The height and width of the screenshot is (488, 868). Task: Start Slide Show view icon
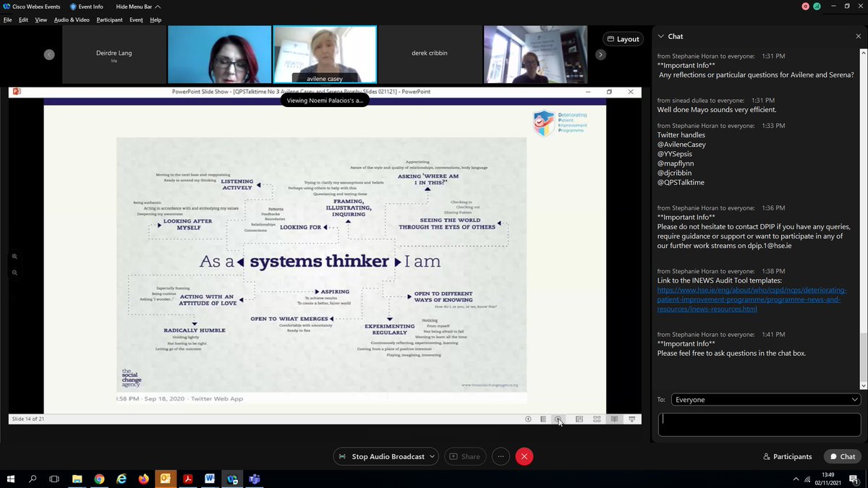pos(631,419)
